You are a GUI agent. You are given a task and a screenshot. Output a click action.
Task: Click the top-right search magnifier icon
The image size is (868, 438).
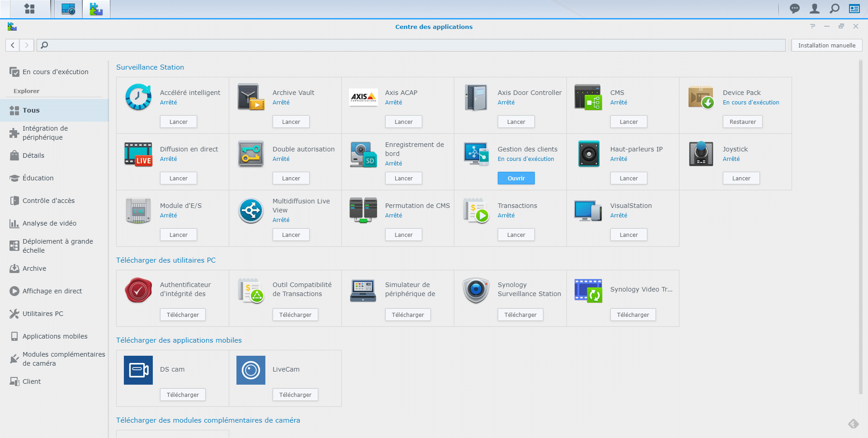click(x=834, y=9)
